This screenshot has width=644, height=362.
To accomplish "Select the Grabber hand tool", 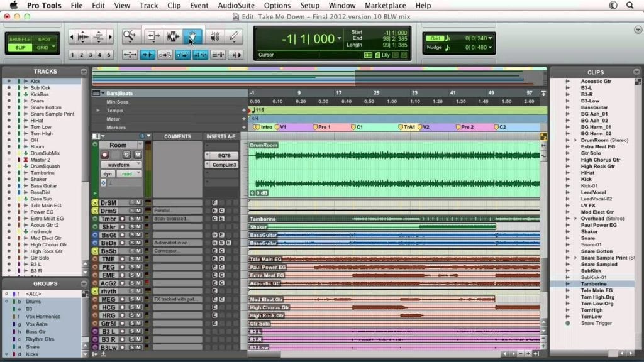I will (192, 36).
